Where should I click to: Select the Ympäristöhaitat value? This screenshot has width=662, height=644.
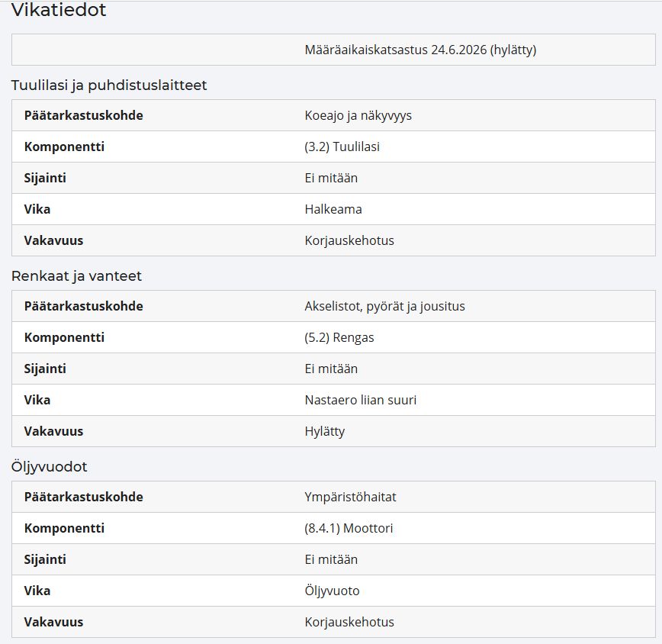tap(350, 497)
